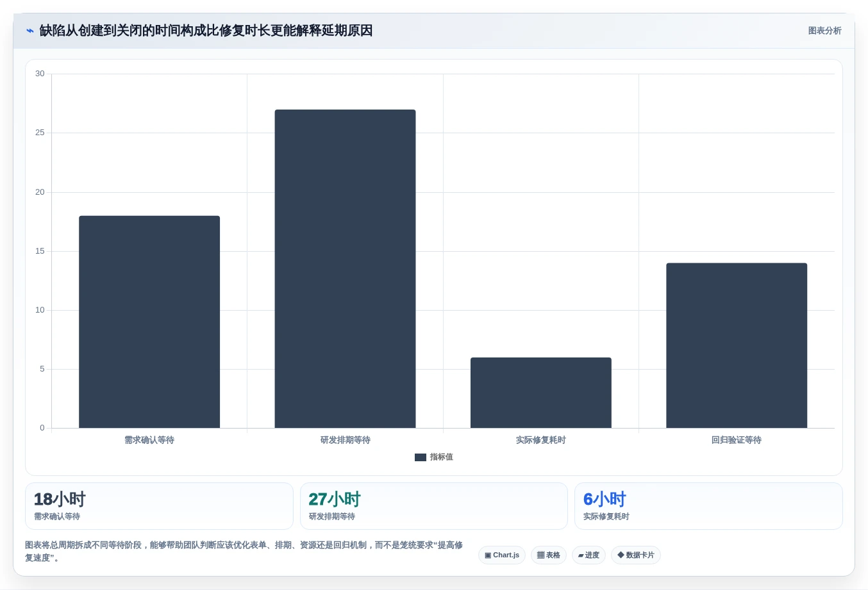Click the 图表分析 label in the header
The height and width of the screenshot is (590, 868).
[x=824, y=31]
